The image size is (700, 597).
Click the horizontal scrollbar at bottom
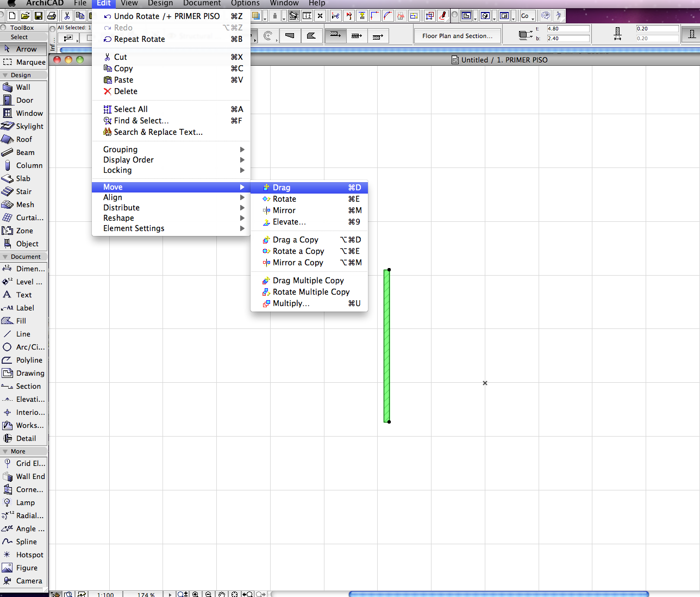(x=498, y=594)
